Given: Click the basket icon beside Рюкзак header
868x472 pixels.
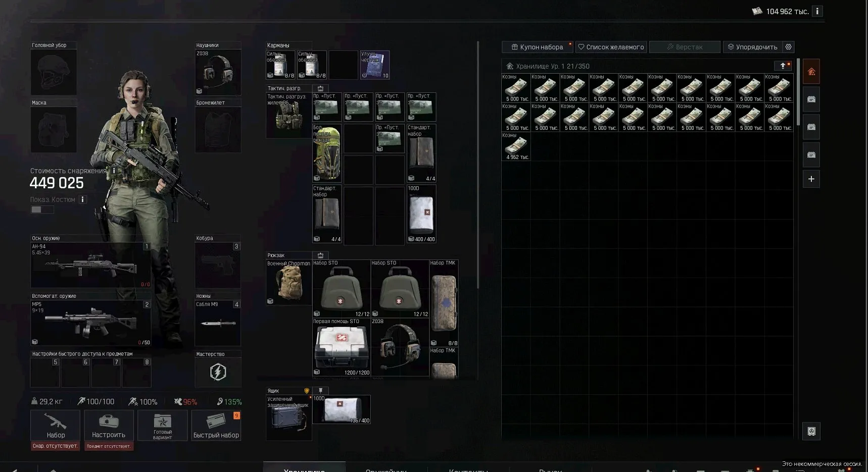Looking at the screenshot, I should click(320, 255).
